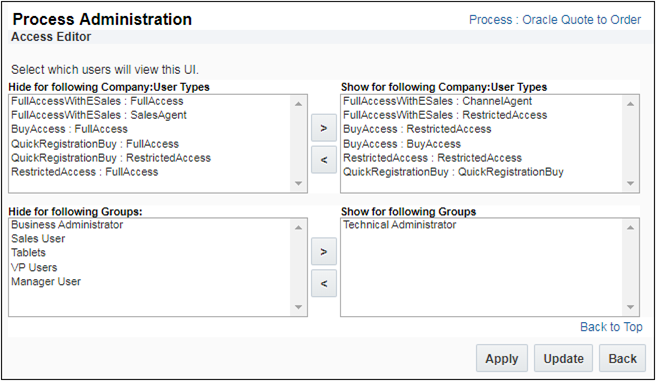Viewport: 656px width, 381px height.
Task: Click the move-left arrow button for Company:User Types
Action: click(324, 160)
